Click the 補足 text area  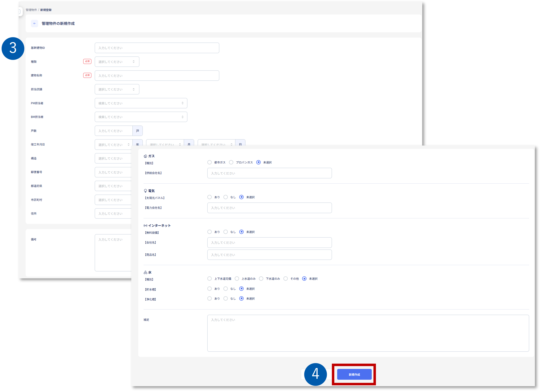368,333
